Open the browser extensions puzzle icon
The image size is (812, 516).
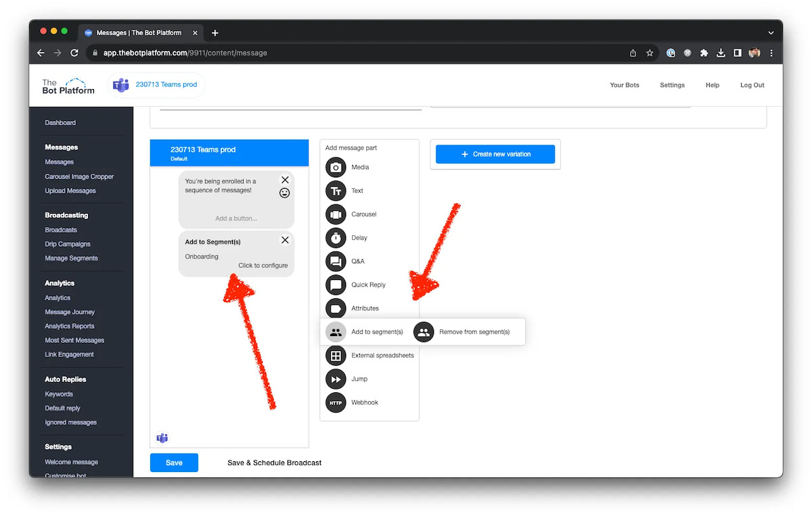coord(704,53)
